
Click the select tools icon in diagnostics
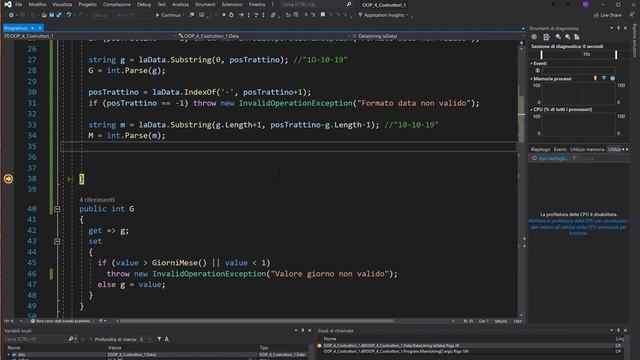coord(546,37)
